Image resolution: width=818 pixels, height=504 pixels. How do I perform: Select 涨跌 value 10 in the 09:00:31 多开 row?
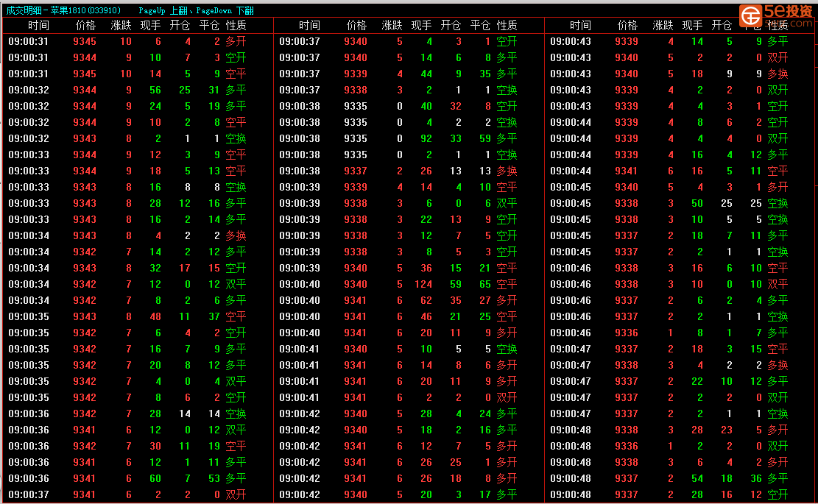point(126,42)
